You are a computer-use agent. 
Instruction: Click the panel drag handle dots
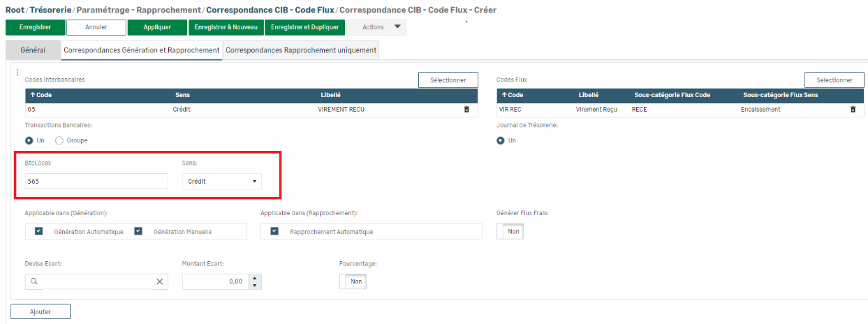pyautogui.click(x=17, y=72)
